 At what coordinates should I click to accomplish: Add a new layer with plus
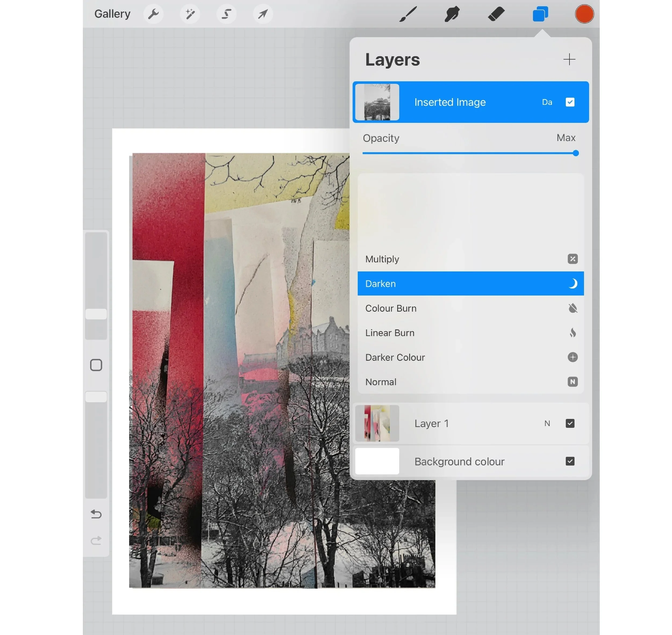tap(569, 60)
